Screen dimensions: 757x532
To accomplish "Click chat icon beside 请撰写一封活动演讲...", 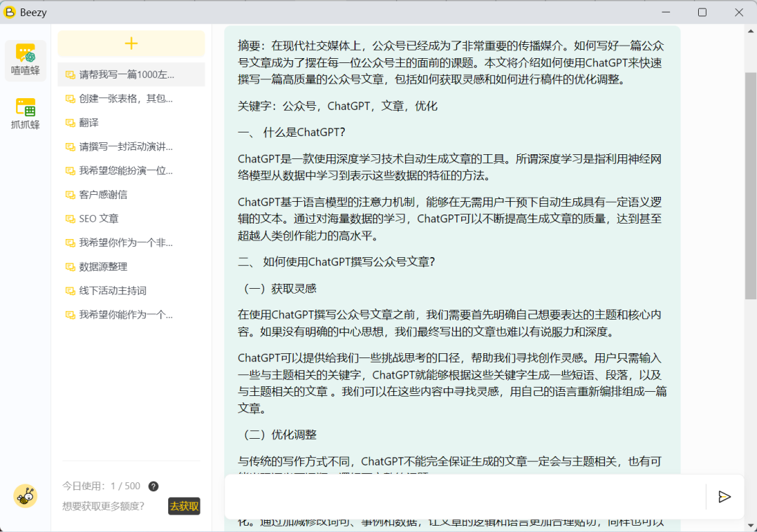I will click(x=70, y=146).
